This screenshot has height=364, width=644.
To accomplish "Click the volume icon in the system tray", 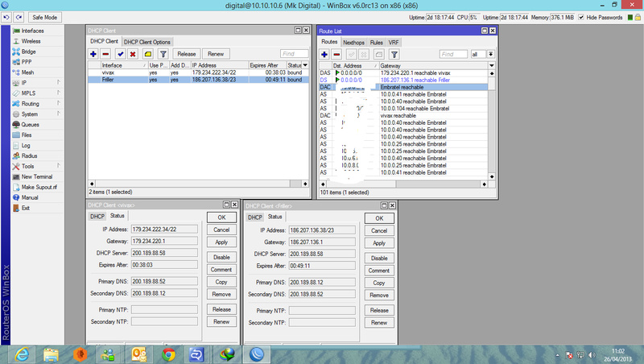I will [592, 355].
